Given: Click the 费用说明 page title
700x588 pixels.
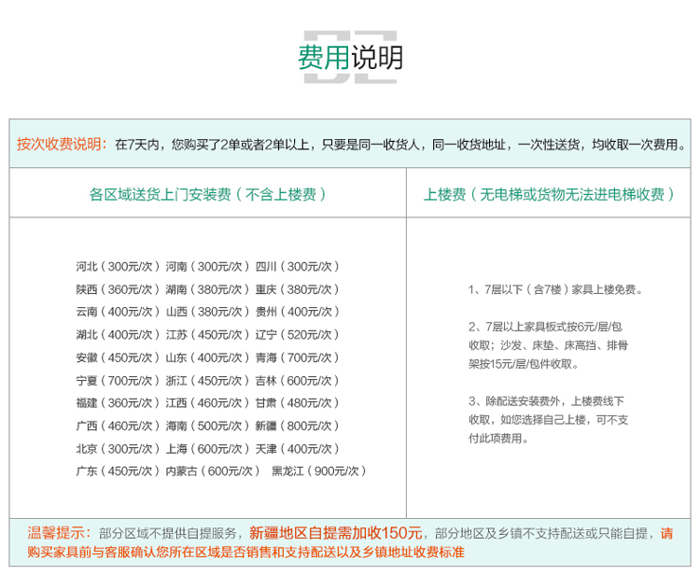Looking at the screenshot, I should [x=350, y=58].
